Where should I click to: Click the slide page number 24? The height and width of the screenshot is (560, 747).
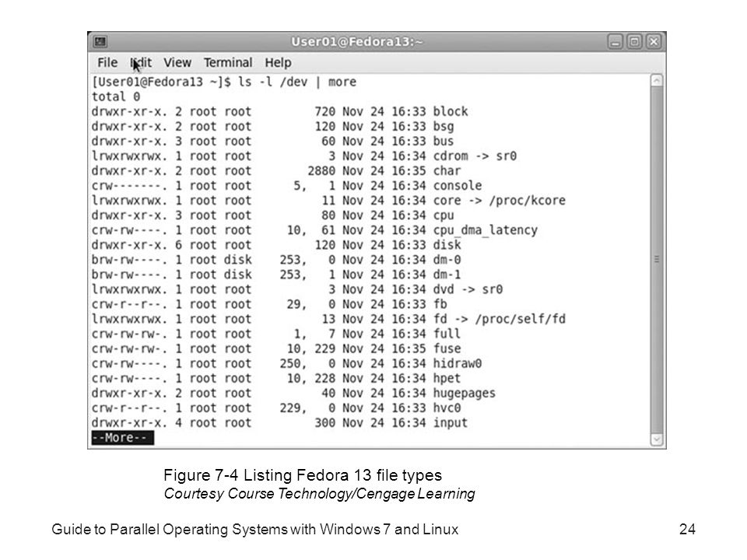pos(687,529)
